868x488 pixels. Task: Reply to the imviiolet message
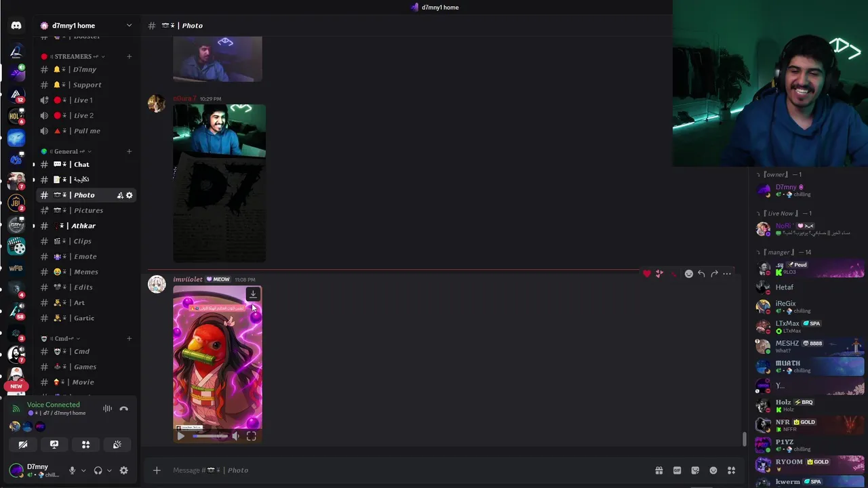[701, 274]
